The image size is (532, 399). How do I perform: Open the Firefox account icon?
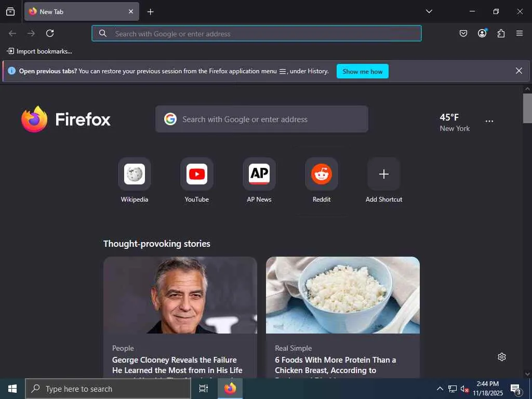click(482, 33)
